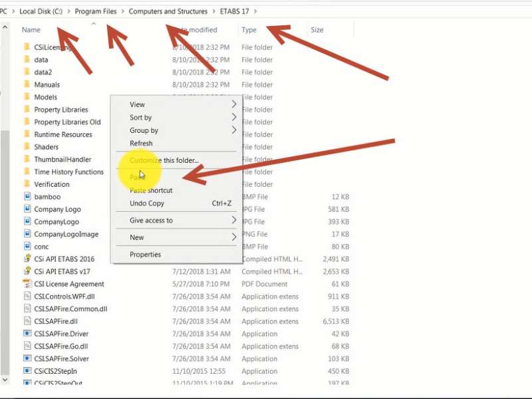
Task: Expand the Sort by submenu
Action: click(140, 117)
